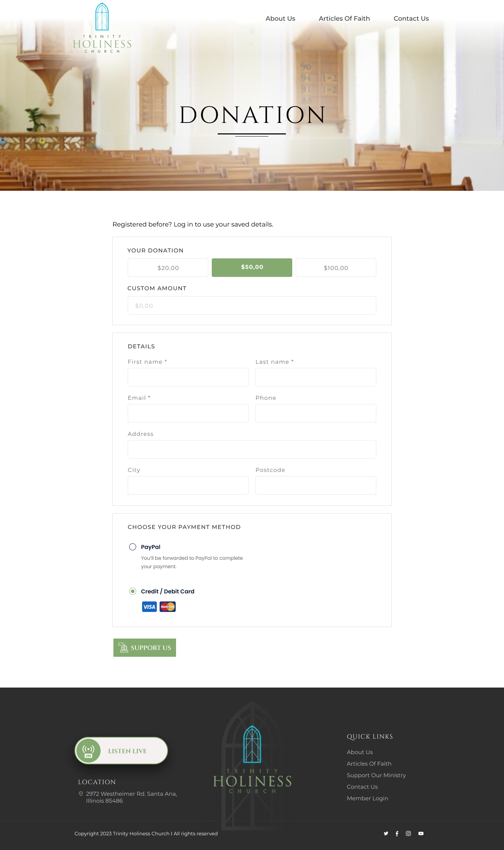Click the Listen Live button

[x=121, y=751]
